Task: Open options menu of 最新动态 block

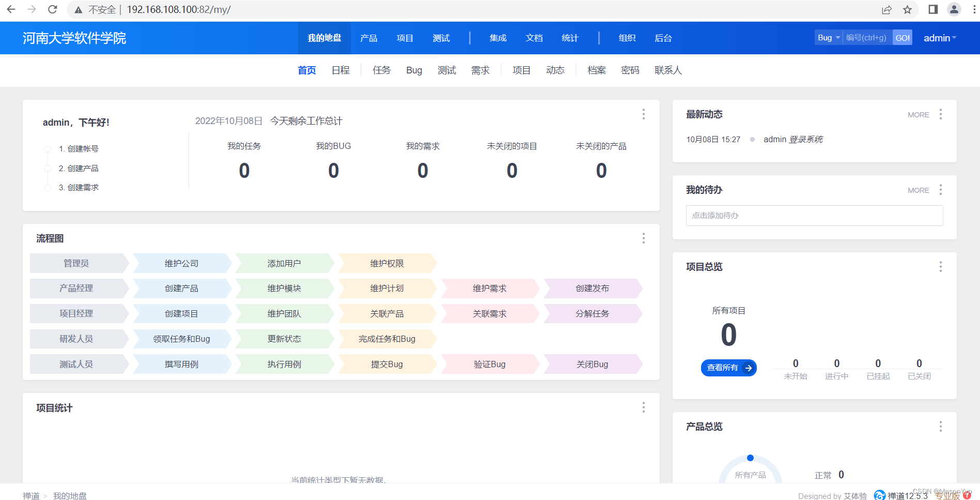Action: [x=940, y=114]
